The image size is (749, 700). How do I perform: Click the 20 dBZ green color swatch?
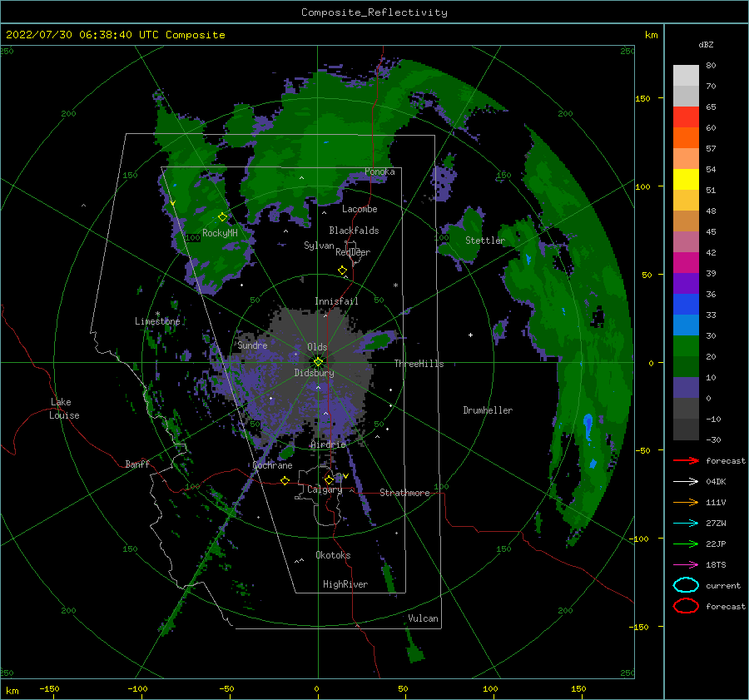coord(686,346)
